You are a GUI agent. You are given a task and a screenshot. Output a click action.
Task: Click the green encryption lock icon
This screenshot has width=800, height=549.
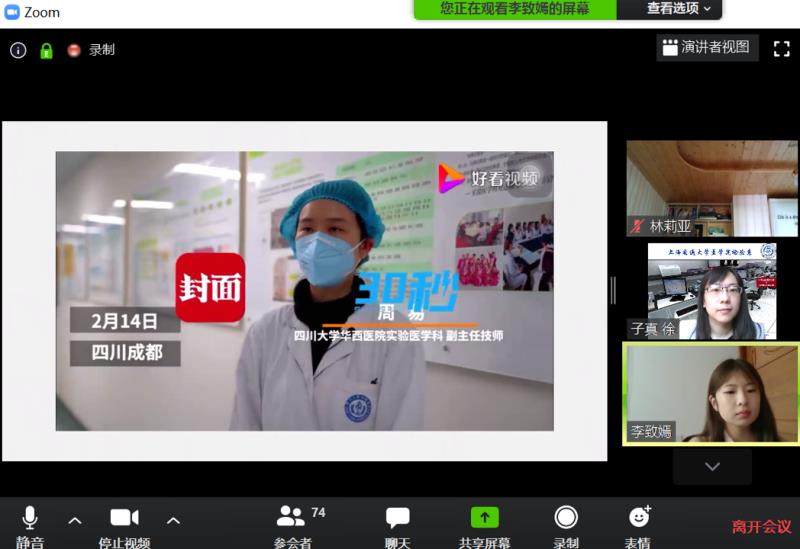(46, 51)
